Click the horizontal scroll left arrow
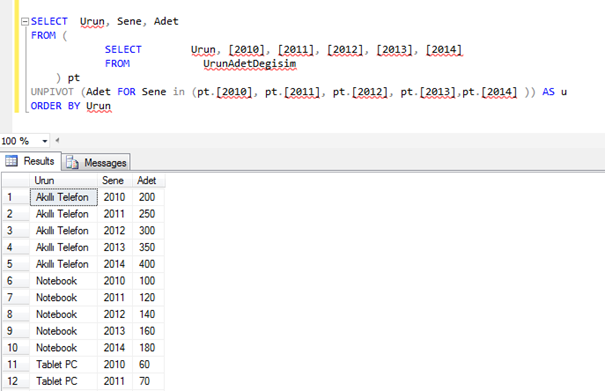 (57, 140)
